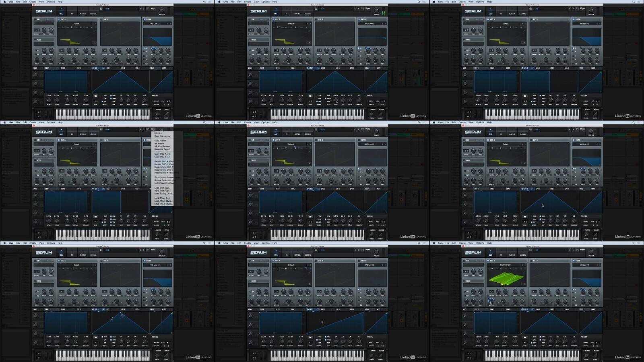Click 'Load MIDI Map...' in the open Serum menu
The width and height of the screenshot is (644, 362).
click(162, 188)
